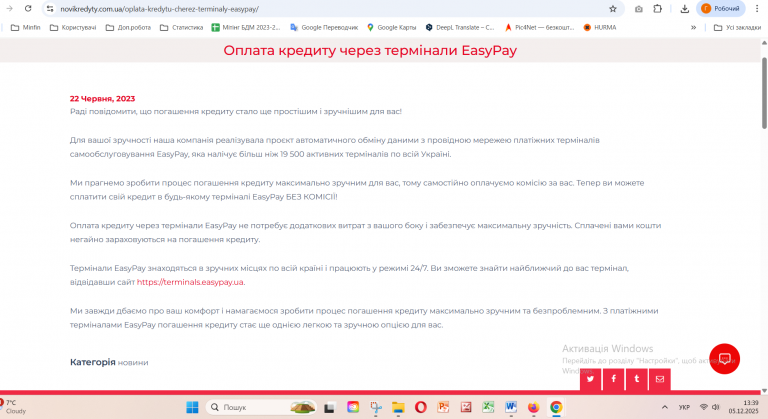The image size is (768, 419).
Task: Open the Extensions puzzle icon
Action: [x=658, y=9]
